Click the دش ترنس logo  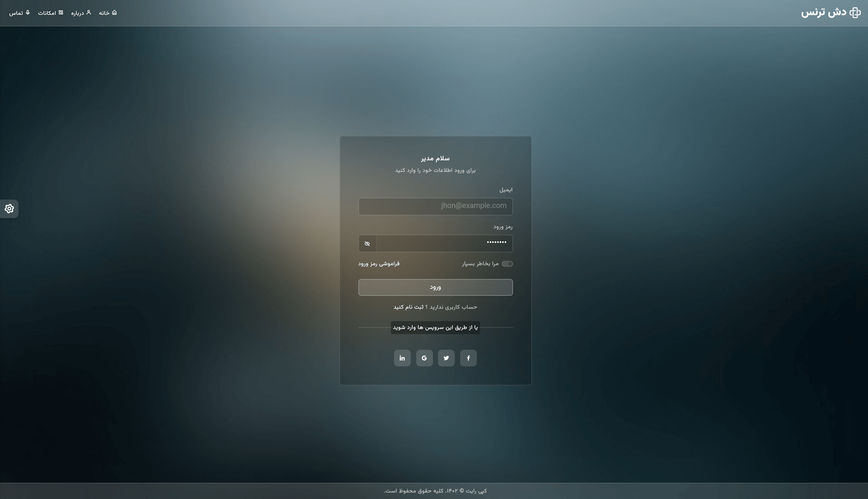coord(831,12)
